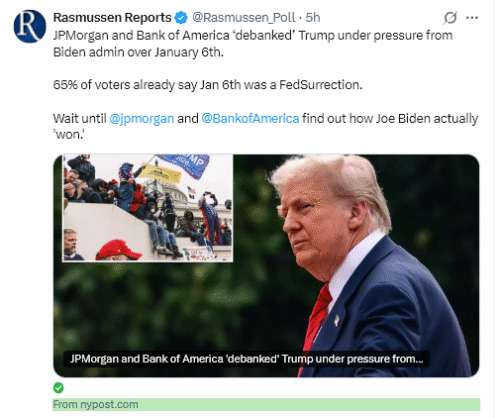Click the green checkmark icon below card
Screen dimensions: 500x418
point(58,388)
